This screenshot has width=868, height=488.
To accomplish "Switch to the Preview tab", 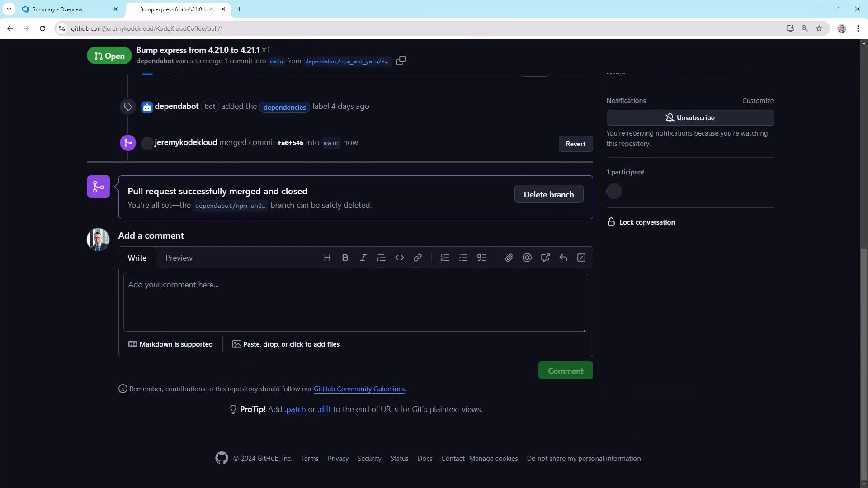I will click(x=179, y=258).
